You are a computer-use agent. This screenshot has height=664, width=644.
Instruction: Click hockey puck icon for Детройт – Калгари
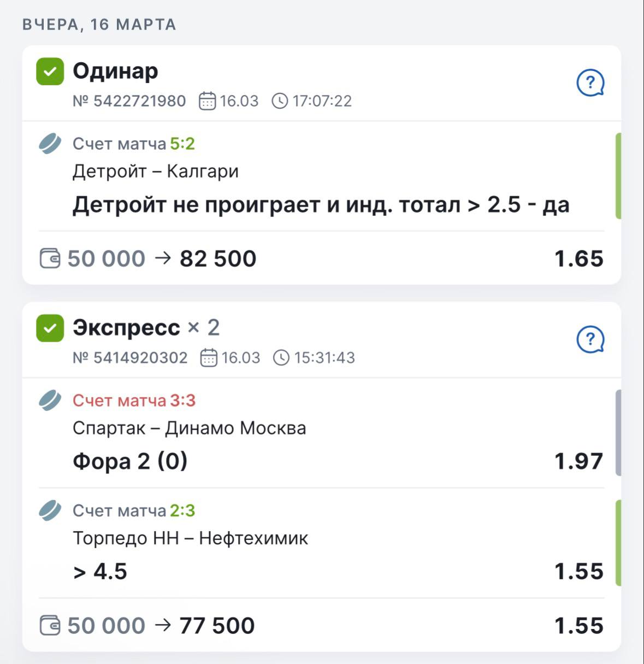(50, 144)
